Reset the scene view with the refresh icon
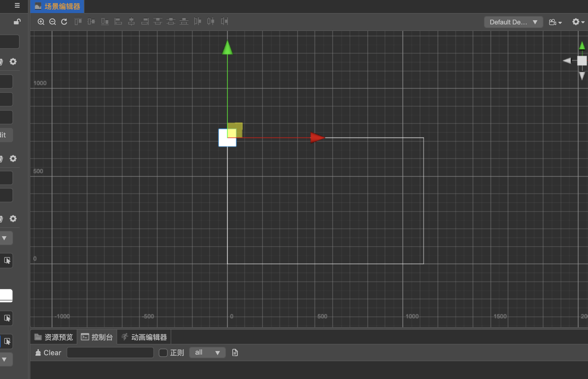 coord(64,22)
